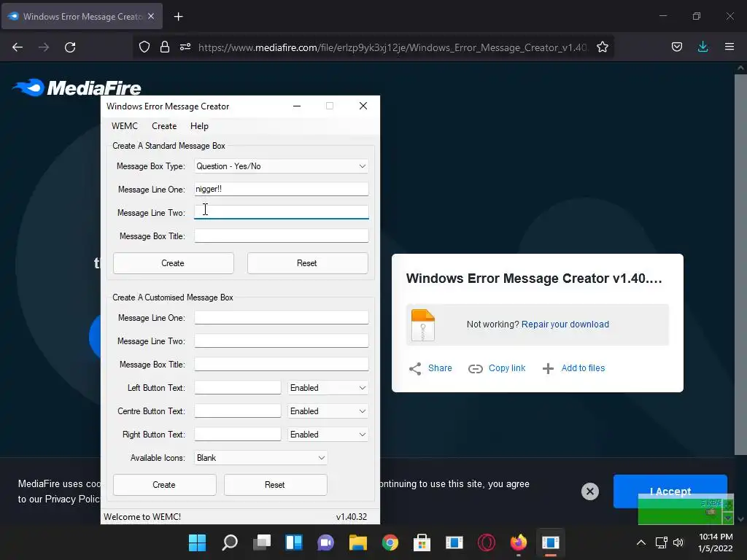Close the Windows Error Message Creator tab

[x=151, y=16]
